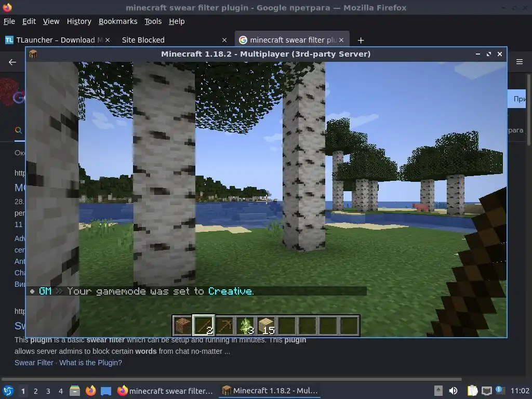Maximize the Minecraft window
The height and width of the screenshot is (399, 532).
[488, 54]
